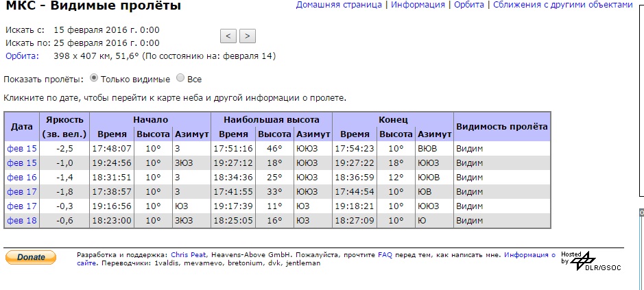Click the end time '17:54:23'
Image resolution: width=644 pixels, height=290 pixels.
(355, 149)
